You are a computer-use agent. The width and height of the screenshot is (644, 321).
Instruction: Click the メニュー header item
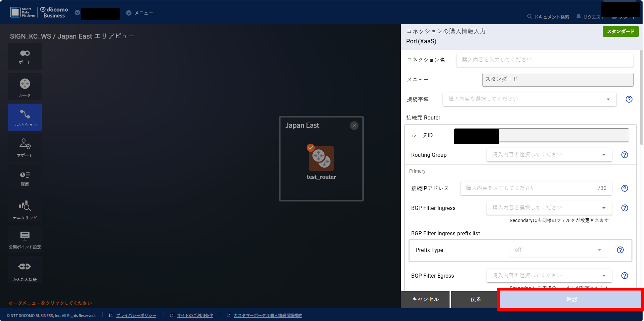coord(143,13)
